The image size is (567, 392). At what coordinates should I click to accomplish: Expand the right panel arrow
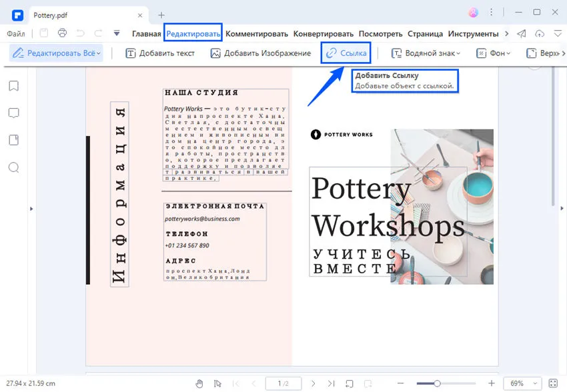point(562,209)
